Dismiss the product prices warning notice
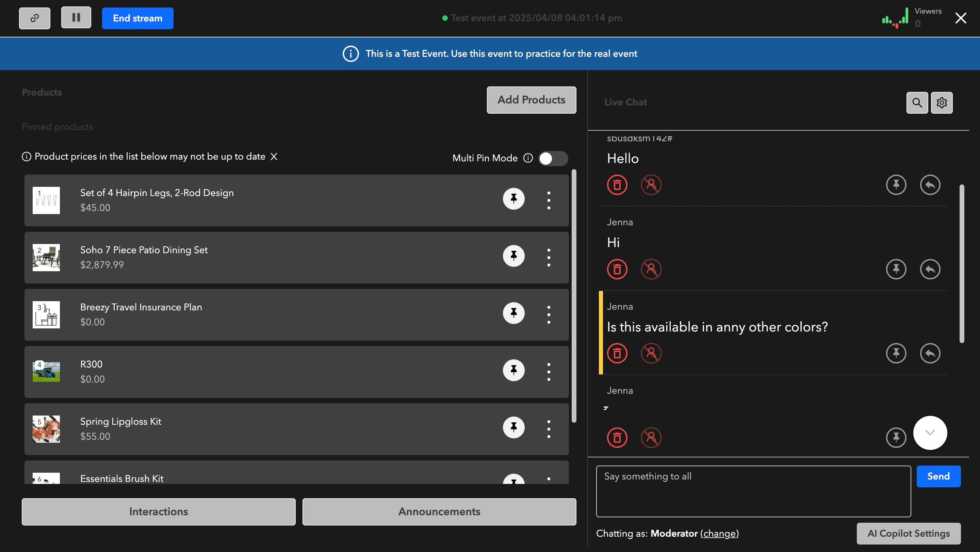 [x=274, y=156]
